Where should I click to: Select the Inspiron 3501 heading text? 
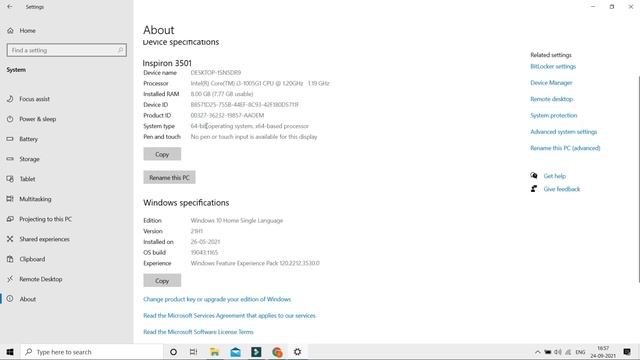click(x=167, y=63)
